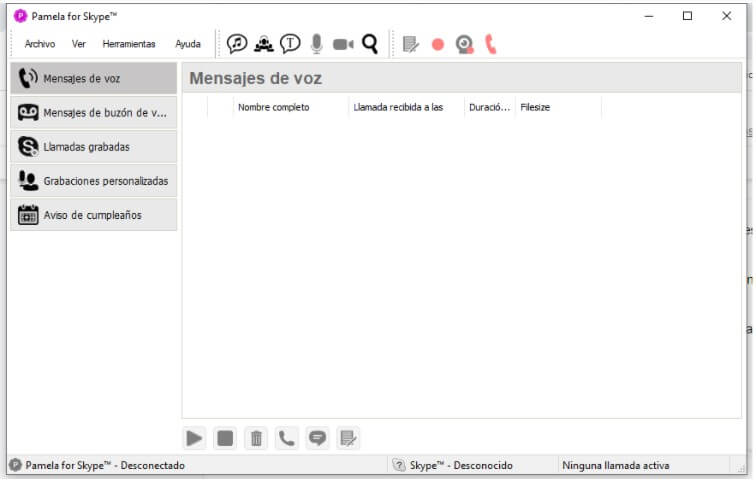Open the Herramientas menu
The height and width of the screenshot is (484, 756).
(x=129, y=44)
